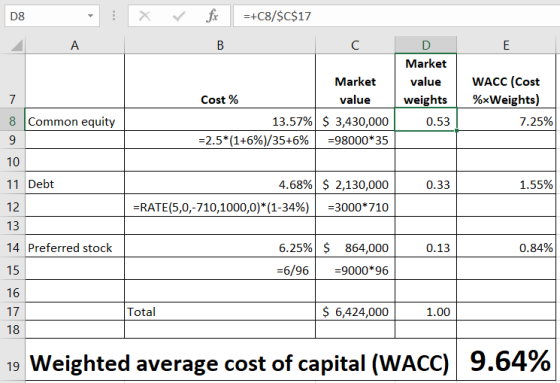Select the 7.25% WACC cell

coord(506,119)
